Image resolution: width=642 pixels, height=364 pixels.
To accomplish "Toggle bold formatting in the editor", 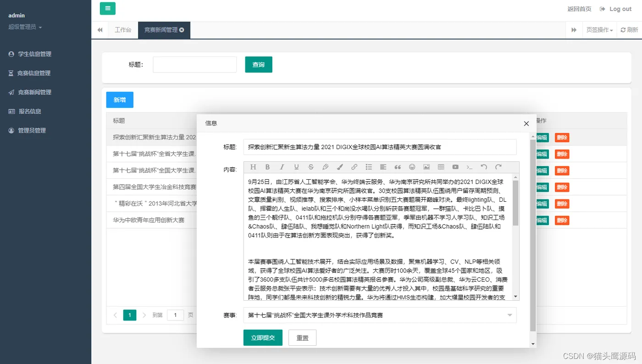I will pos(267,167).
